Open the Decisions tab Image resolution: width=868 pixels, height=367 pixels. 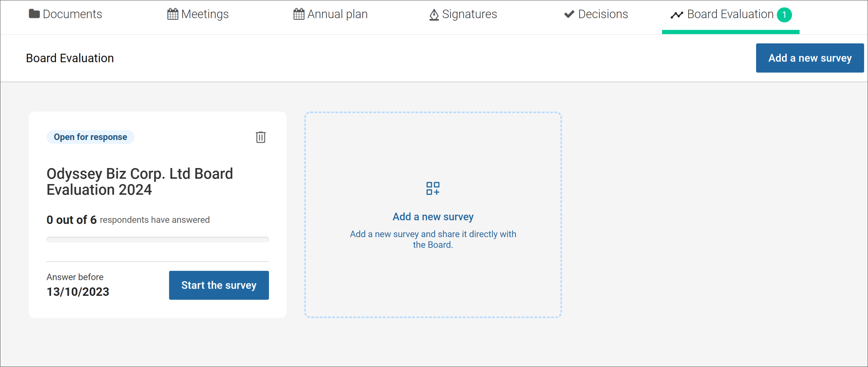(x=603, y=14)
